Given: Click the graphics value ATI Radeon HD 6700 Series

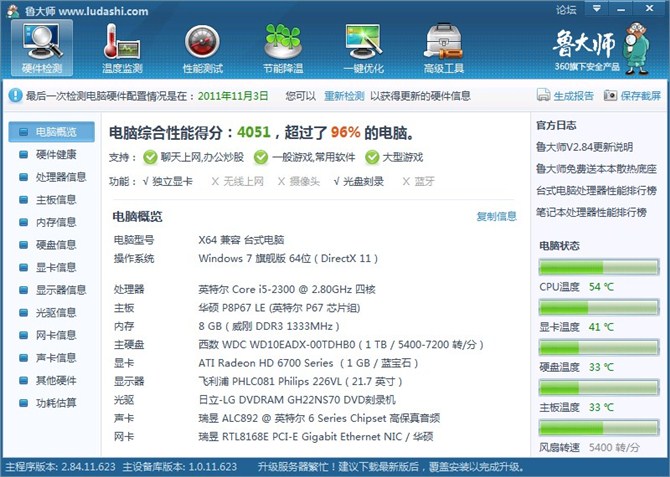Looking at the screenshot, I should coord(308,363).
